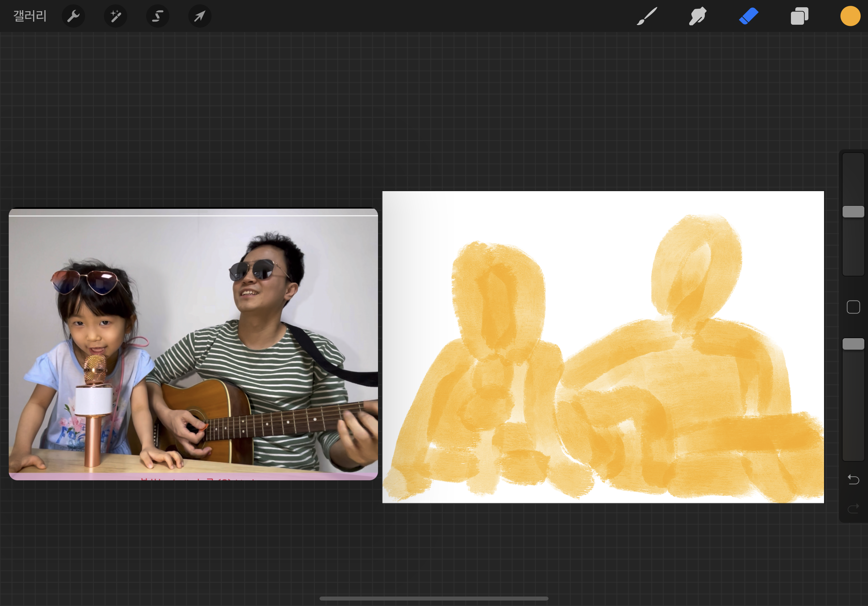Open the orange active color picker
Screen dimensions: 868x606
click(x=850, y=16)
